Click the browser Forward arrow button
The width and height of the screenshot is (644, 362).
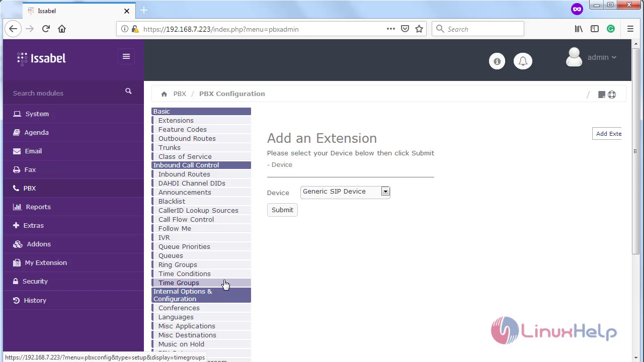click(x=30, y=29)
